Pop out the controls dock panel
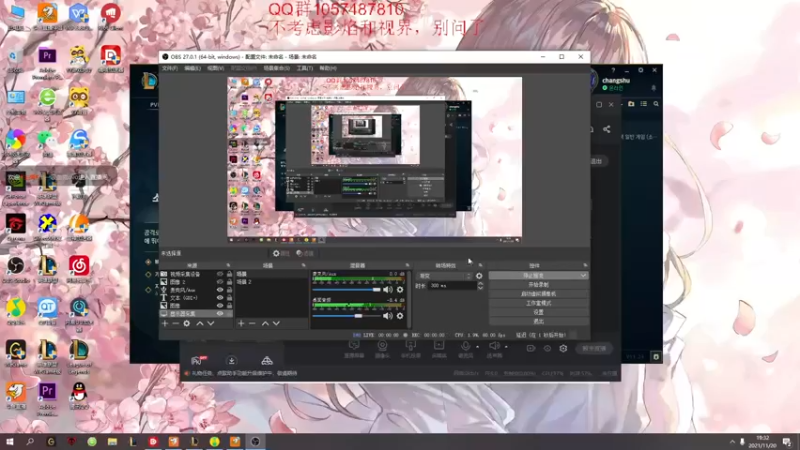 (x=585, y=265)
